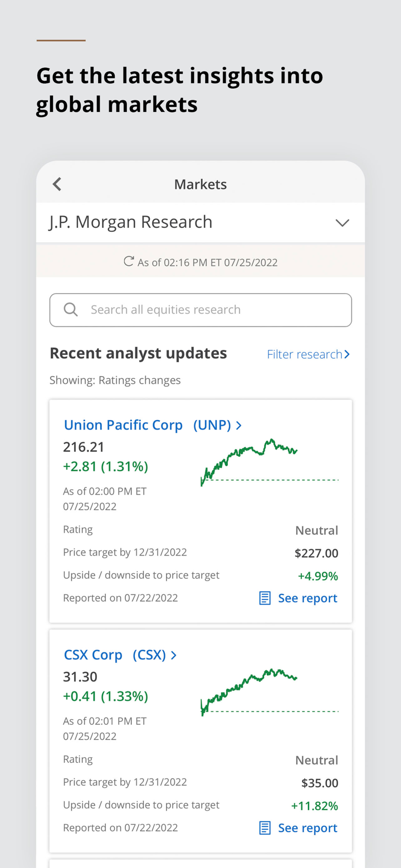Click the CSX Corp price chart
This screenshot has height=868, width=401.
(x=269, y=692)
